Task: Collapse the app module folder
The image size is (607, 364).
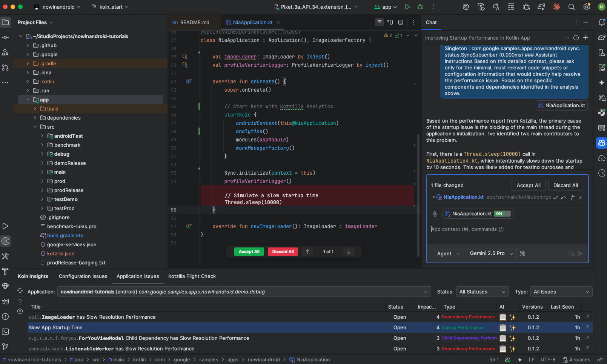Action: click(28, 100)
